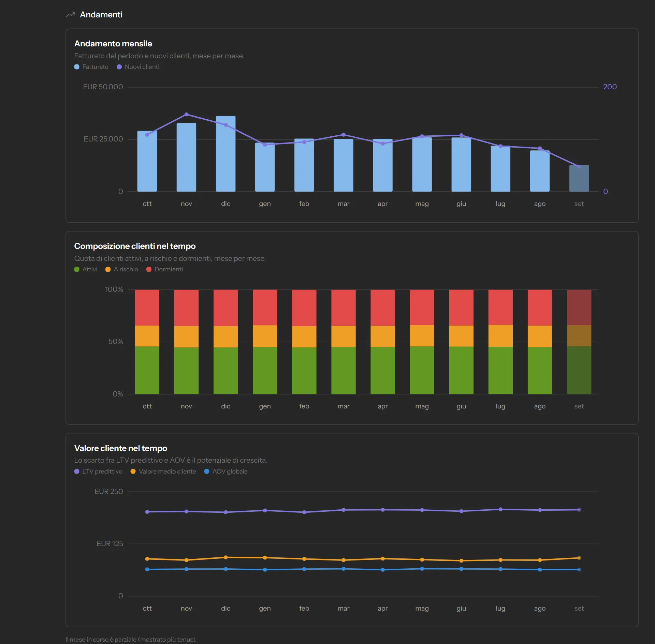Click the trend arrow icon beside Andamenti
This screenshot has height=644, width=655.
71,15
